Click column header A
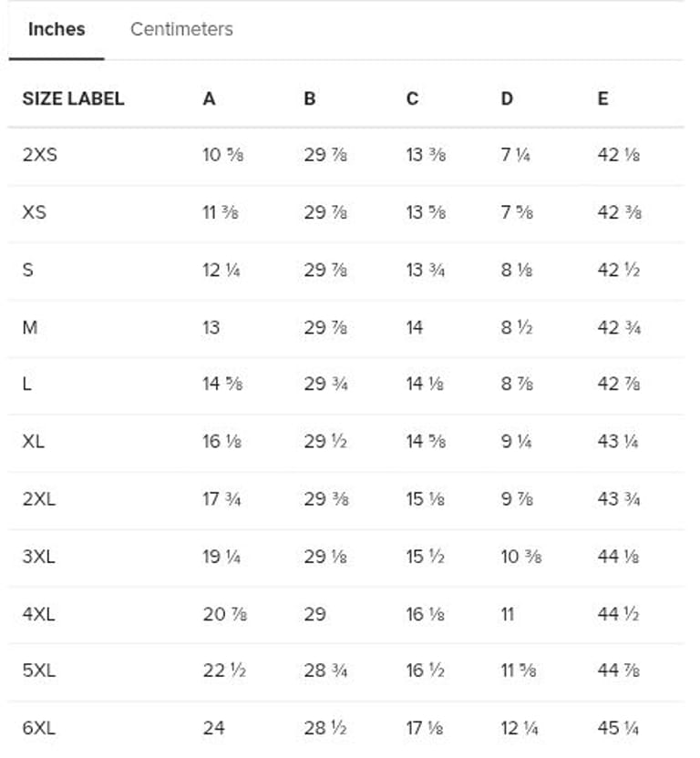 point(209,98)
